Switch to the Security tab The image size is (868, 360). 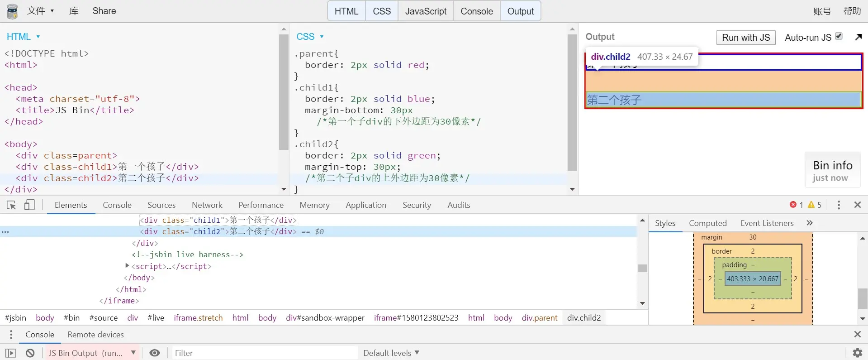coord(417,205)
